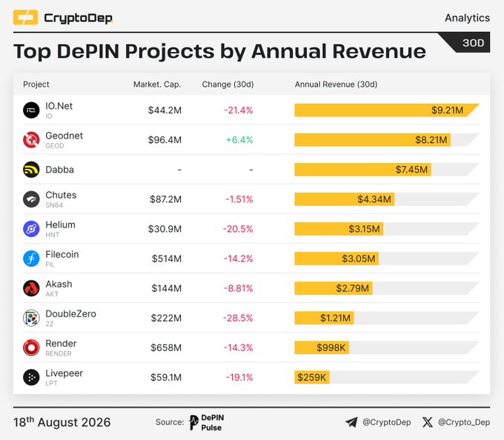This screenshot has height=440, width=504.
Task: Click the +6.4% change value
Action: click(239, 140)
